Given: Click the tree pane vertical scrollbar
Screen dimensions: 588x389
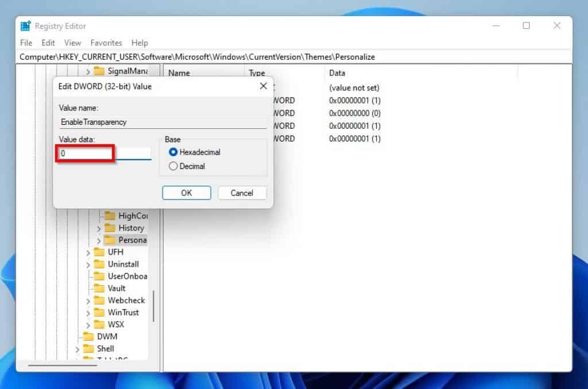Looking at the screenshot, I should tap(153, 306).
